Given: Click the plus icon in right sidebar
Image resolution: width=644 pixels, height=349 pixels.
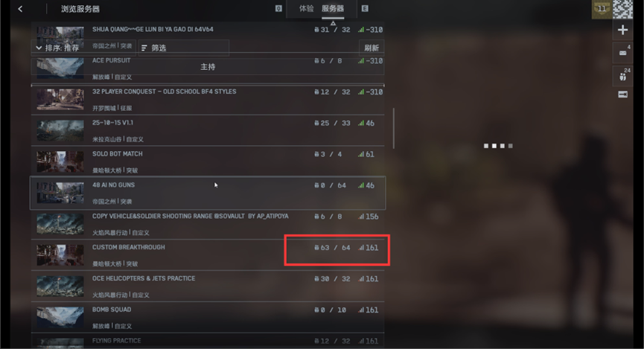Looking at the screenshot, I should click(x=622, y=30).
